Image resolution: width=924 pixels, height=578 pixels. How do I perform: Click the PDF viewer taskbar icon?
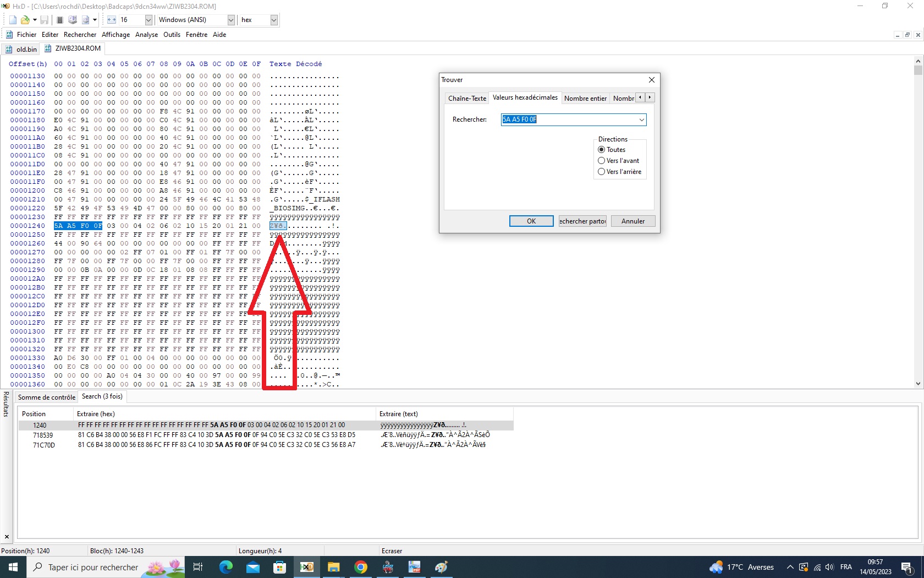[x=415, y=567]
